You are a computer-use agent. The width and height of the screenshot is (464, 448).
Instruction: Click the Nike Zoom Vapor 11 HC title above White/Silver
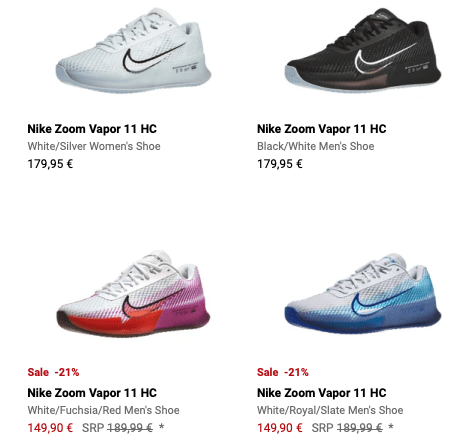click(92, 129)
